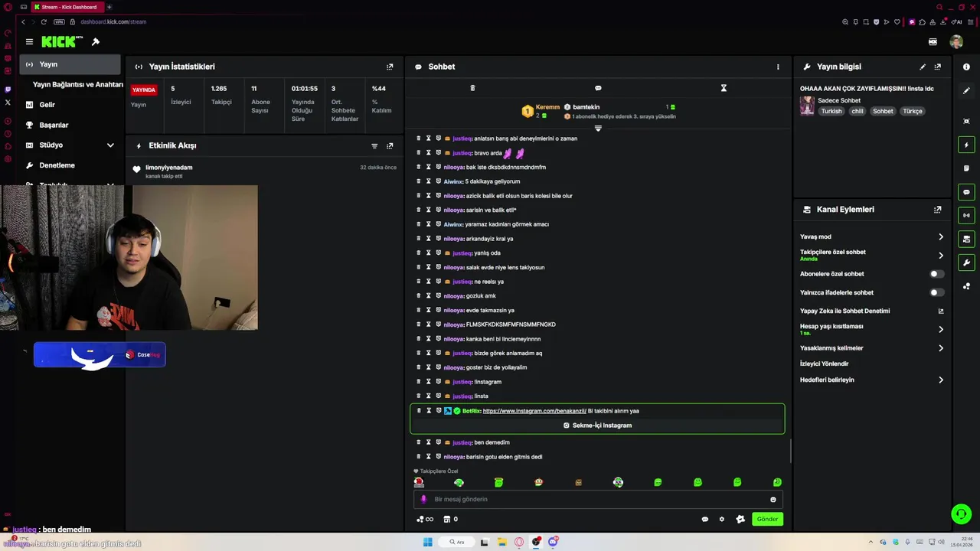980x551 pixels.
Task: Open the Instagram link posted by BotRix
Action: [x=534, y=411]
